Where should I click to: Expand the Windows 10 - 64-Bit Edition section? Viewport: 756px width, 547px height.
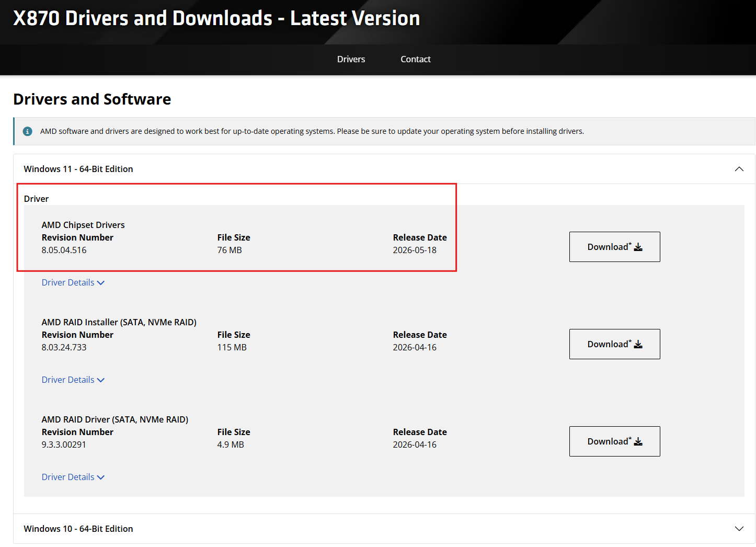(x=384, y=529)
